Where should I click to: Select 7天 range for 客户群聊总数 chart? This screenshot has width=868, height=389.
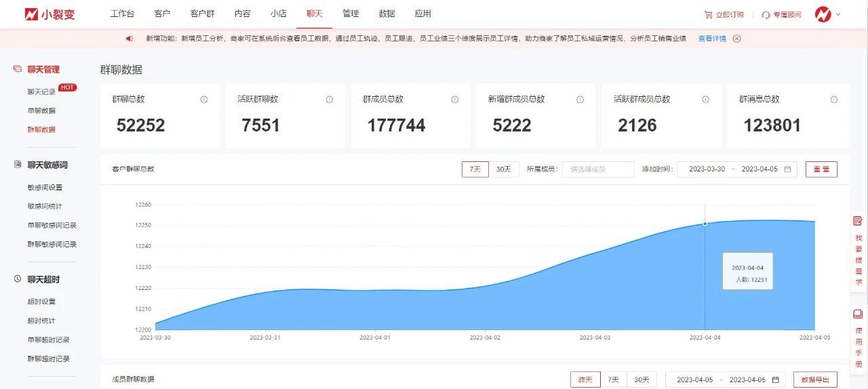pyautogui.click(x=475, y=169)
